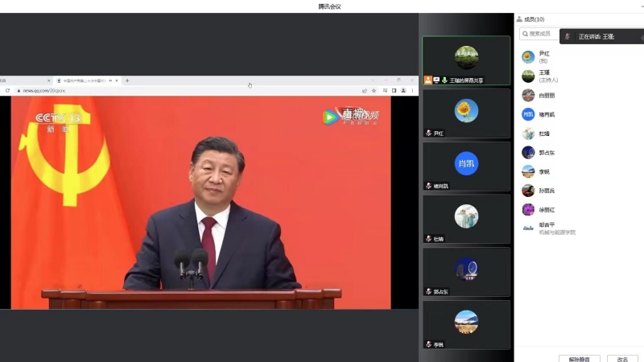Click the 解除静音 unmute button
The width and height of the screenshot is (644, 362).
pos(579,359)
